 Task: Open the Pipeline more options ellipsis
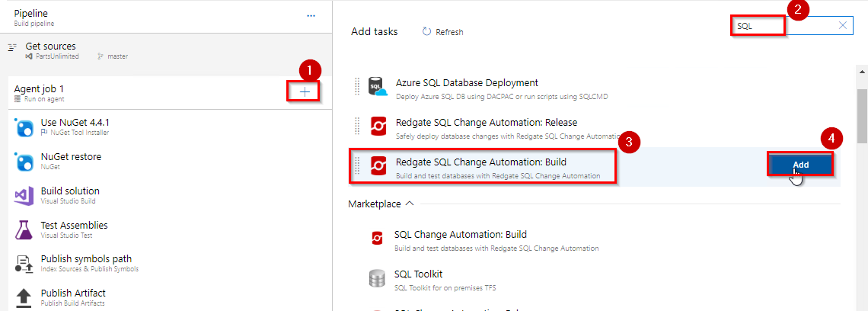coord(311,16)
